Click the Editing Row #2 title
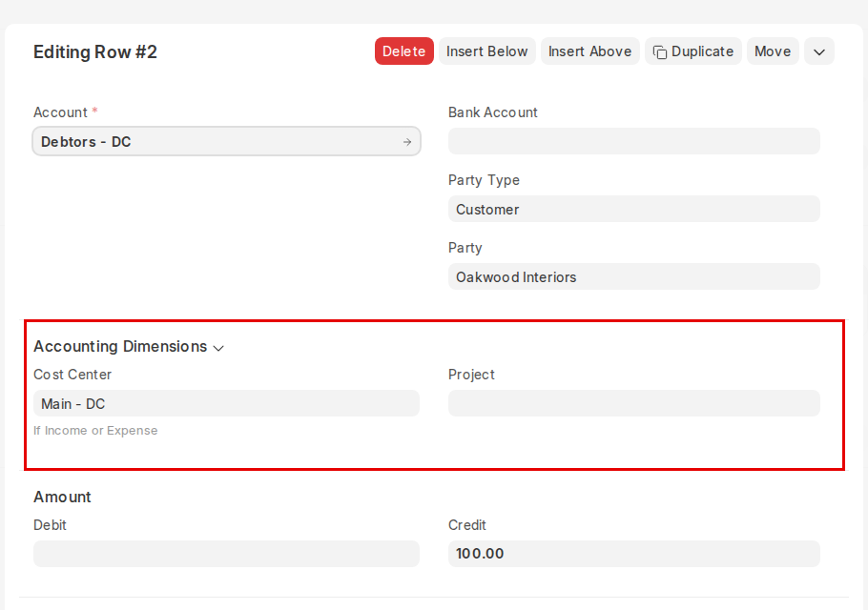 [x=95, y=52]
